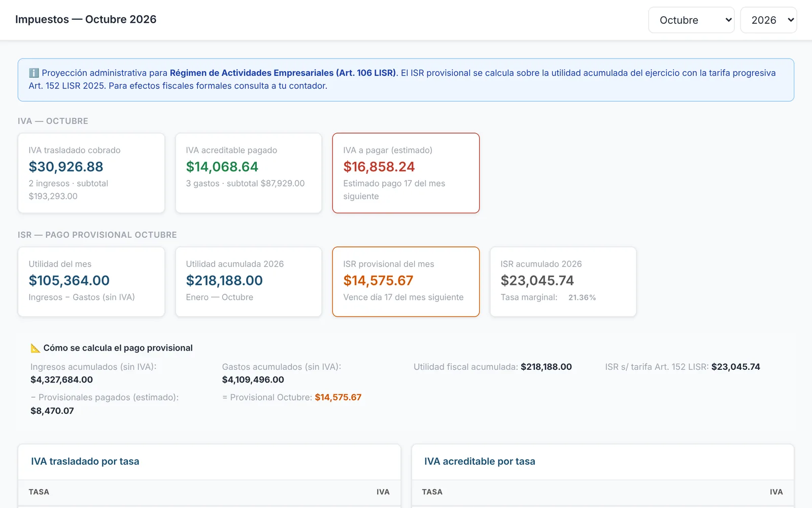Click the Vence día 17 del mes siguiente caption

(x=403, y=297)
